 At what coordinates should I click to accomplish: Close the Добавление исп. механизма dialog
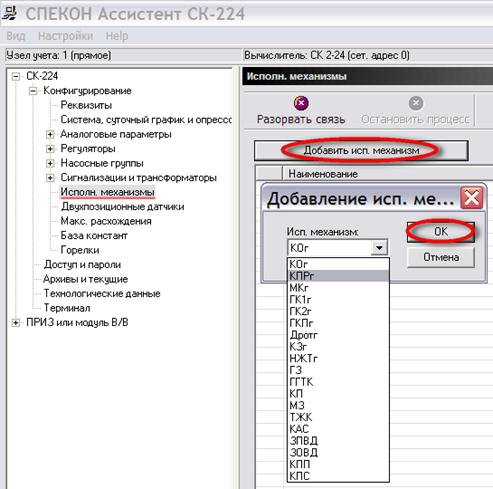[x=472, y=198]
